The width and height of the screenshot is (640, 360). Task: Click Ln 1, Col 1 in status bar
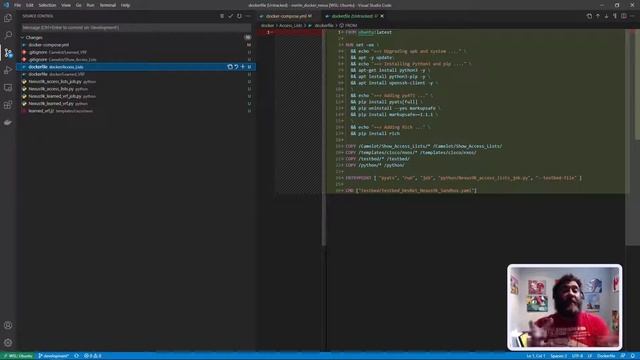[x=536, y=356]
